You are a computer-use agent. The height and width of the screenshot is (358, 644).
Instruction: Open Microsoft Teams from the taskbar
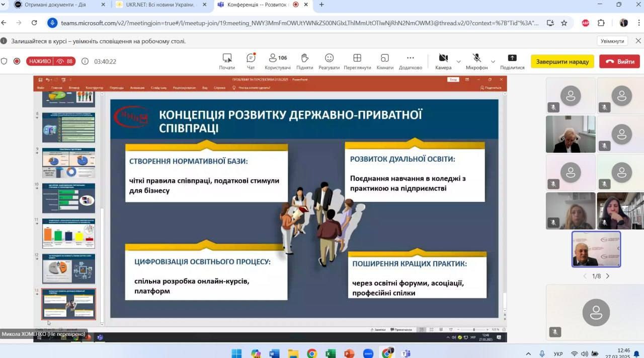point(406,353)
